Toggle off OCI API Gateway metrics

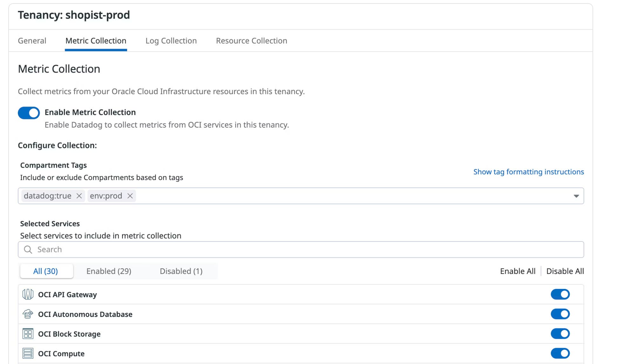click(560, 294)
